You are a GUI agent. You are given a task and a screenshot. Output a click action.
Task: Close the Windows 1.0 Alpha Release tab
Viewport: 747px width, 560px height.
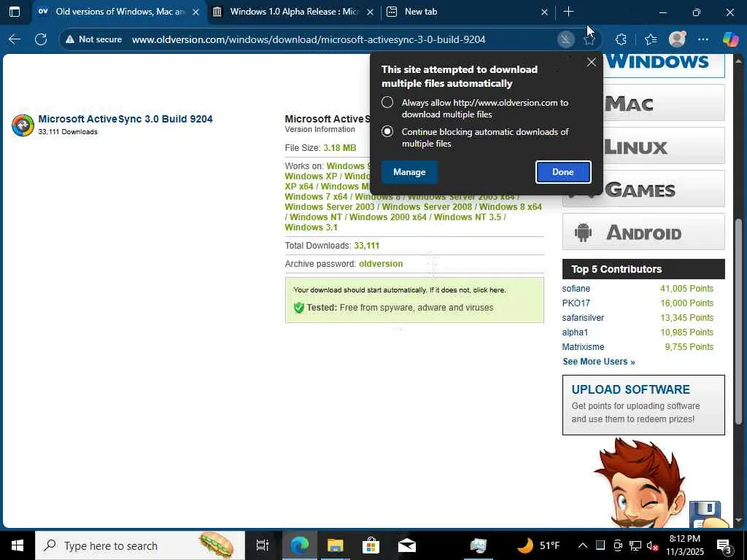pos(370,12)
